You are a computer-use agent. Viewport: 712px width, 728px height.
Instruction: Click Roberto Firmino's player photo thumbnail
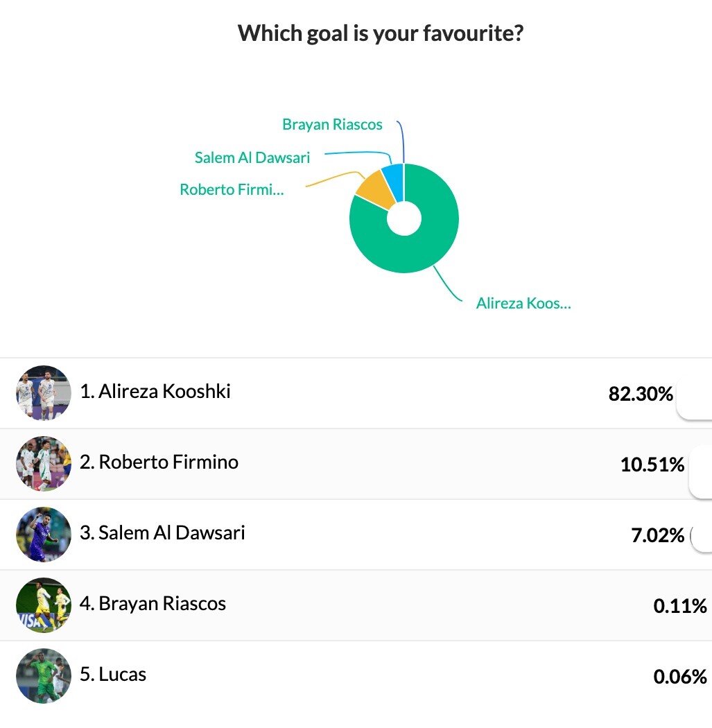point(43,464)
